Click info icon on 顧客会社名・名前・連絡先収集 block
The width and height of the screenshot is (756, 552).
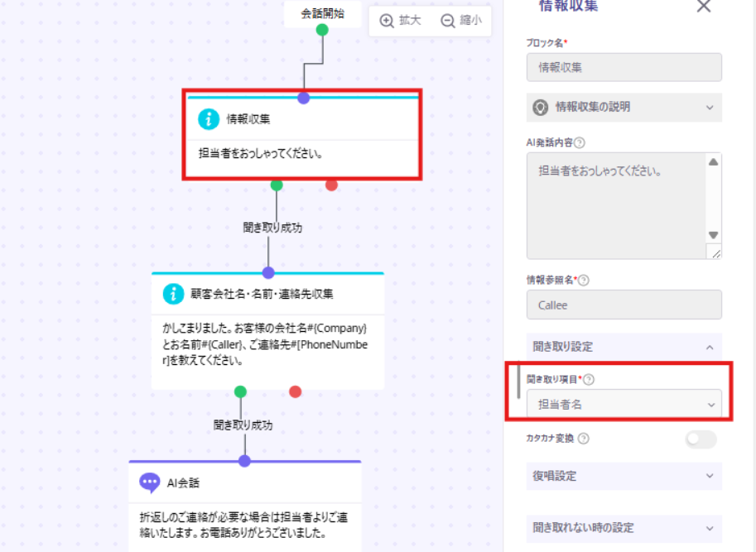click(173, 293)
